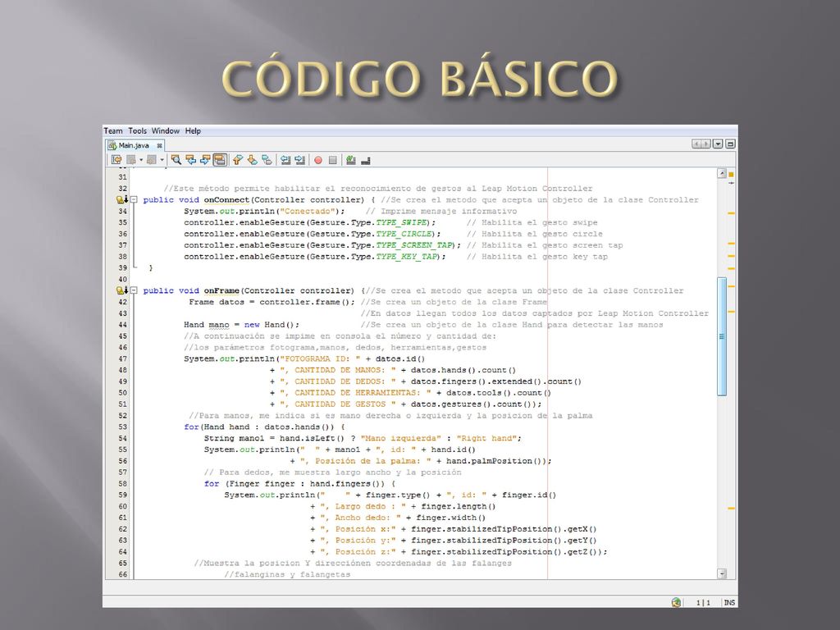Open the Help menu
This screenshot has height=630, width=840.
tap(193, 130)
